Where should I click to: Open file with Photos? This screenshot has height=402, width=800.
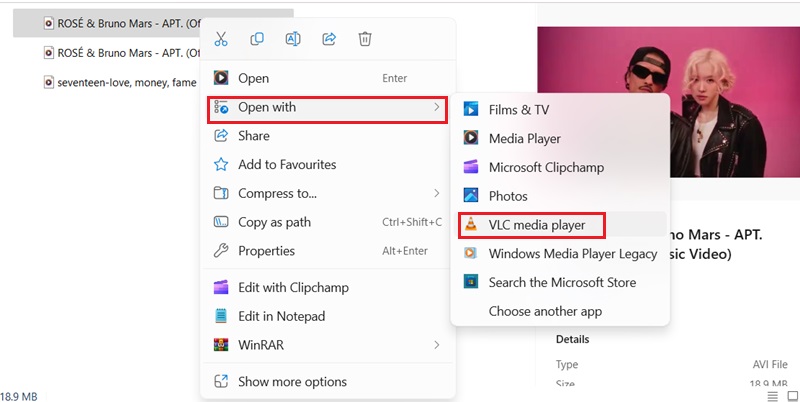click(560, 196)
